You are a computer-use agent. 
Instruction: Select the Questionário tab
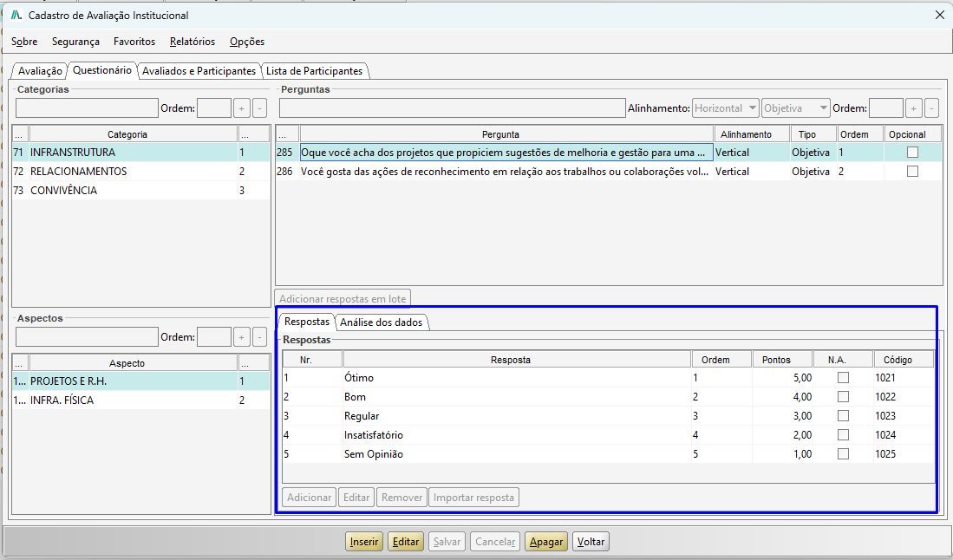coord(102,70)
